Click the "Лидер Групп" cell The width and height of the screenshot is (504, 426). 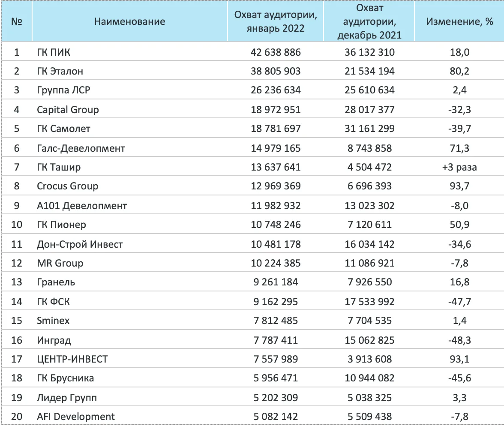tap(67, 397)
